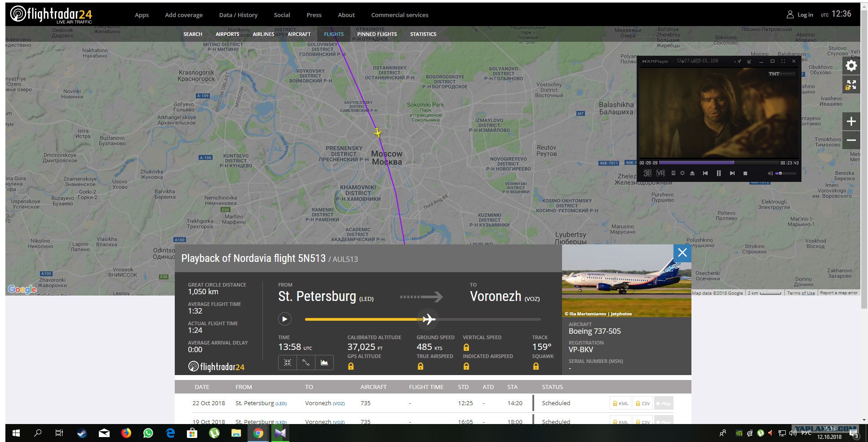
Task: Click the GPS Altitude lock icon
Action: [x=351, y=367]
